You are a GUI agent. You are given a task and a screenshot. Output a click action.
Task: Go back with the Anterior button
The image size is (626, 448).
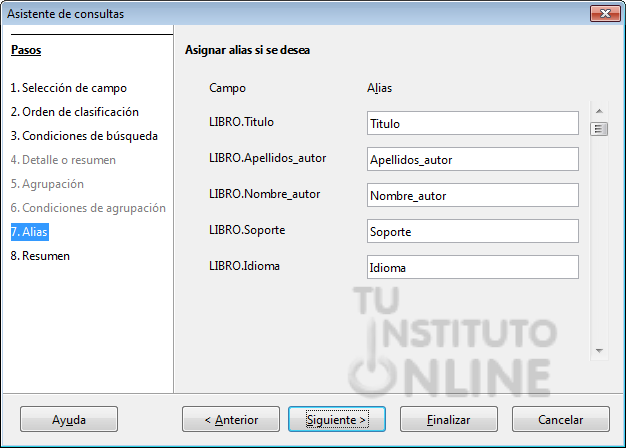point(231,419)
